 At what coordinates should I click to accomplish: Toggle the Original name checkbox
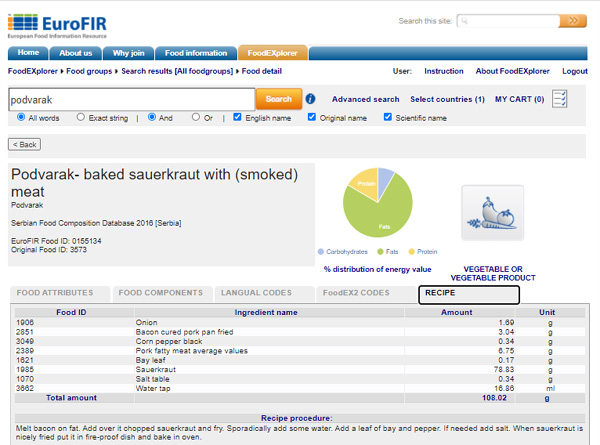(x=312, y=117)
